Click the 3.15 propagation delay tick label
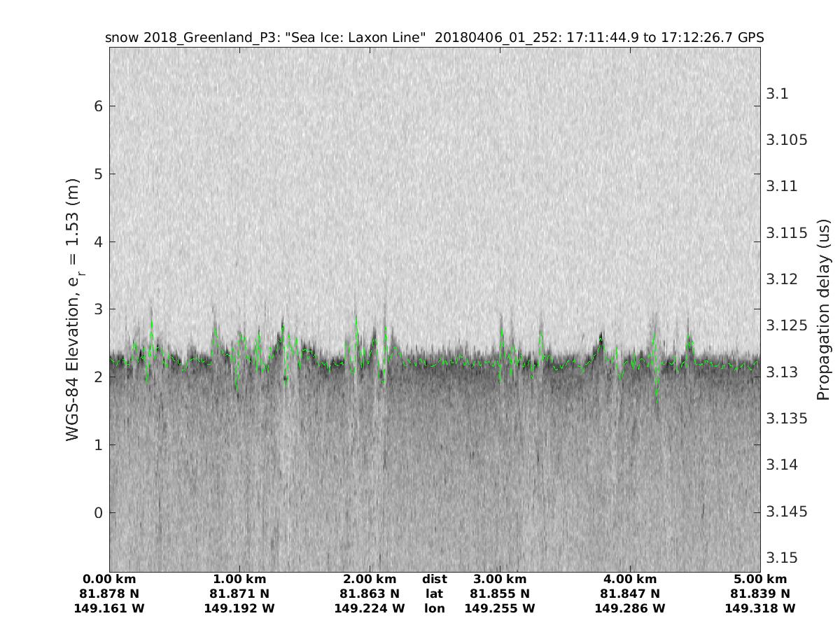 click(x=782, y=558)
